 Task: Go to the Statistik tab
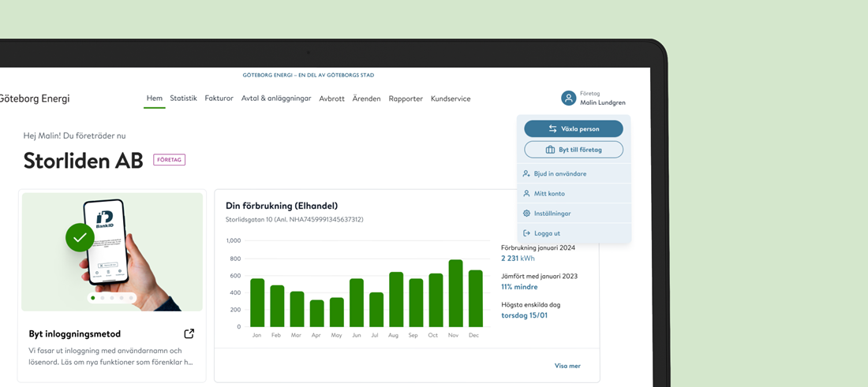183,99
